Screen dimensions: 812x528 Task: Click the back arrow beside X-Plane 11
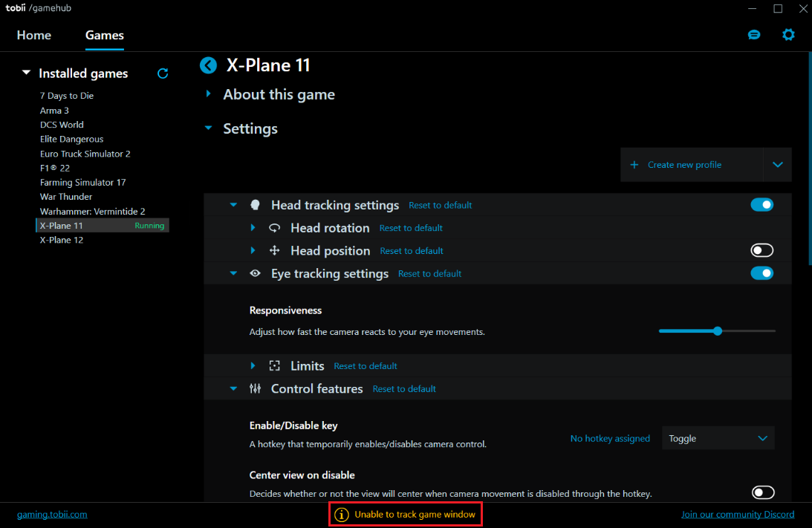coord(208,65)
